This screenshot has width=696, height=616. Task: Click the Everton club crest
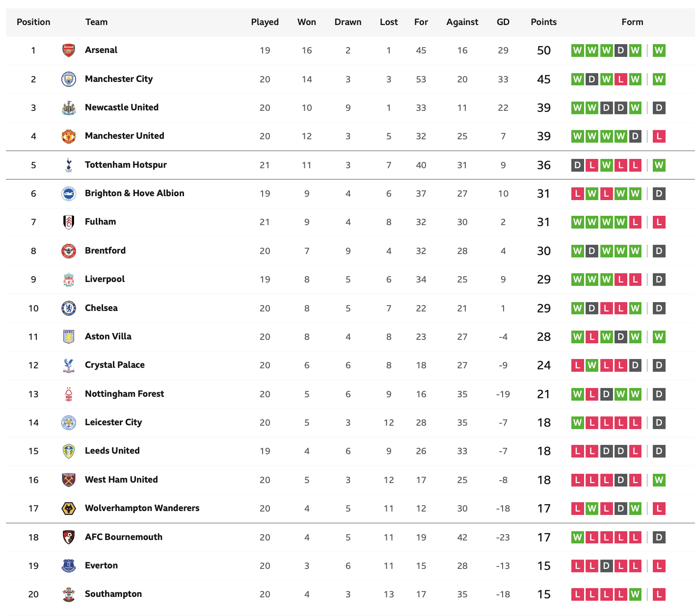click(69, 565)
